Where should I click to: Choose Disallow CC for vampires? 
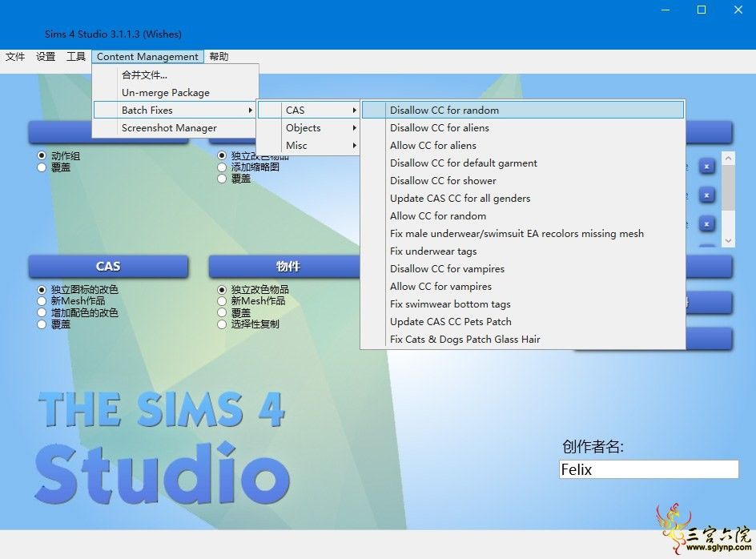(x=523, y=268)
